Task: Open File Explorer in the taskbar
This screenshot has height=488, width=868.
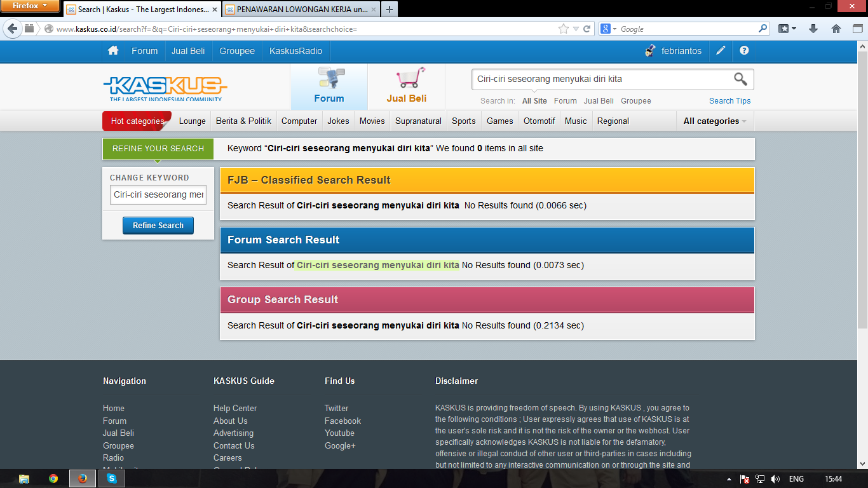Action: pos(24,478)
